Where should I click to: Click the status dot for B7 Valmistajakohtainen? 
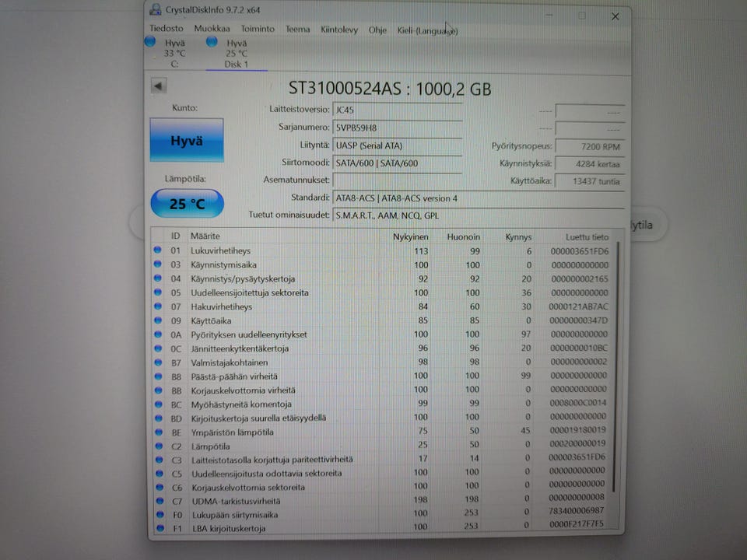click(158, 362)
